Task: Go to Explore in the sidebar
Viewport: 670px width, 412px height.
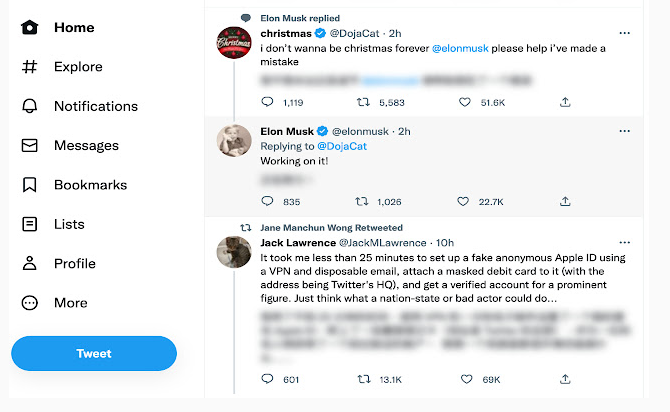Action: coord(78,67)
